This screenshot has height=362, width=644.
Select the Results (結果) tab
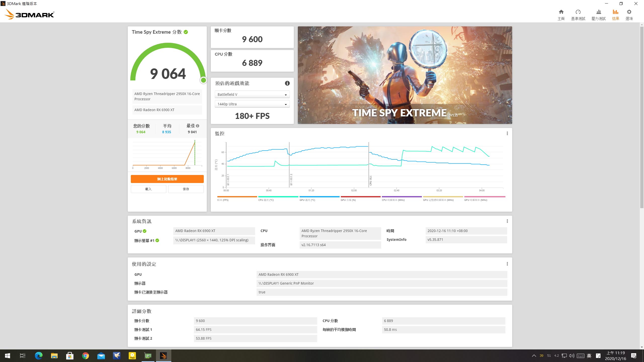615,15
